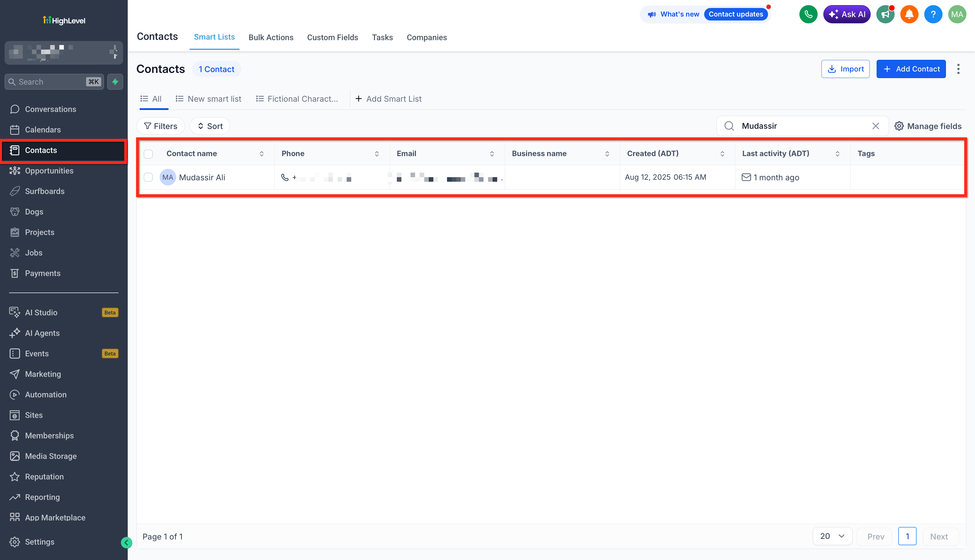Open the Fictional Charact... smart list tab
The height and width of the screenshot is (560, 975).
[297, 99]
